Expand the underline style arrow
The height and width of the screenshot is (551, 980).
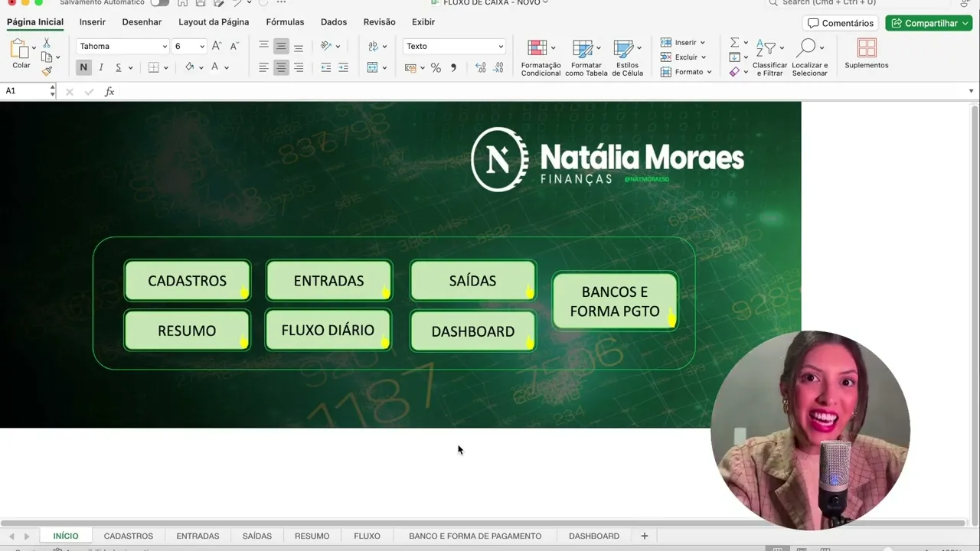130,68
